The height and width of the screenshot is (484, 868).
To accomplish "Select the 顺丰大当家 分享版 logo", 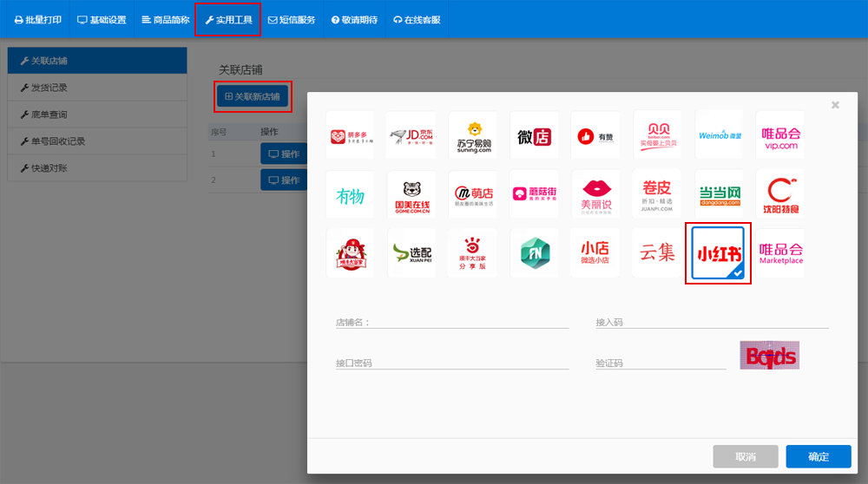I will pos(473,253).
